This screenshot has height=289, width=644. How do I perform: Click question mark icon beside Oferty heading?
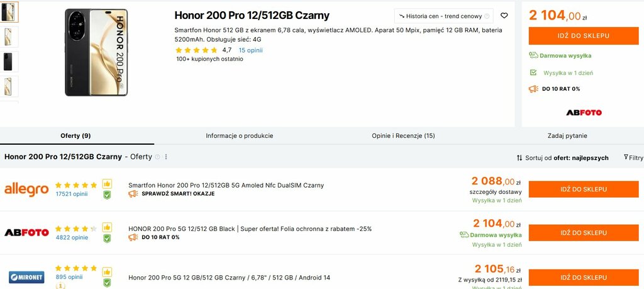click(x=157, y=157)
